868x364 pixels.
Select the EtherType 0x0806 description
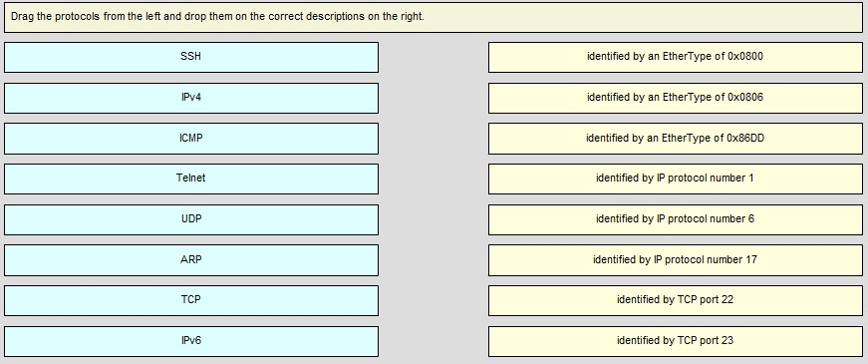pos(676,98)
